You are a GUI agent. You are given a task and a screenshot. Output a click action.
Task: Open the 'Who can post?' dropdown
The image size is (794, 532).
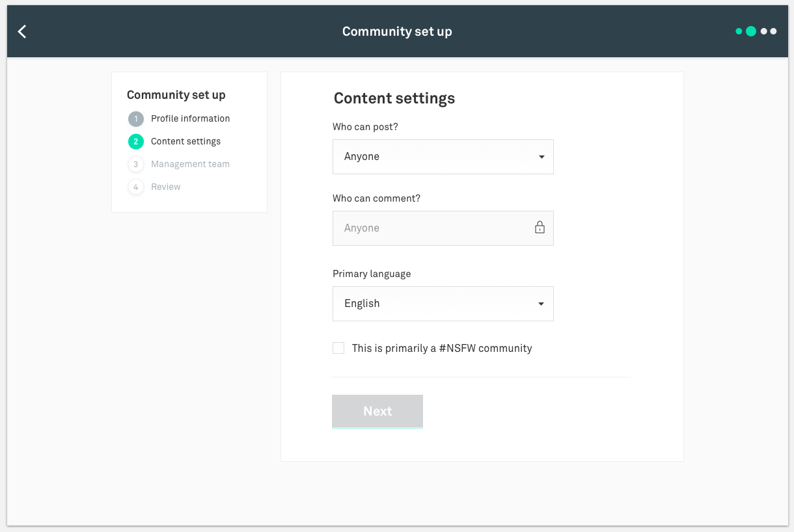coord(443,157)
